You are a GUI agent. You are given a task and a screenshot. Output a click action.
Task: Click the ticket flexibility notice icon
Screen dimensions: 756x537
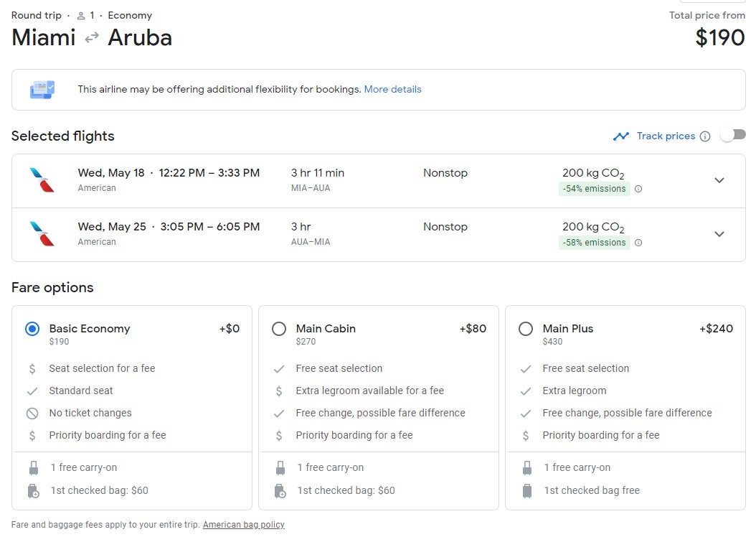pyautogui.click(x=42, y=90)
